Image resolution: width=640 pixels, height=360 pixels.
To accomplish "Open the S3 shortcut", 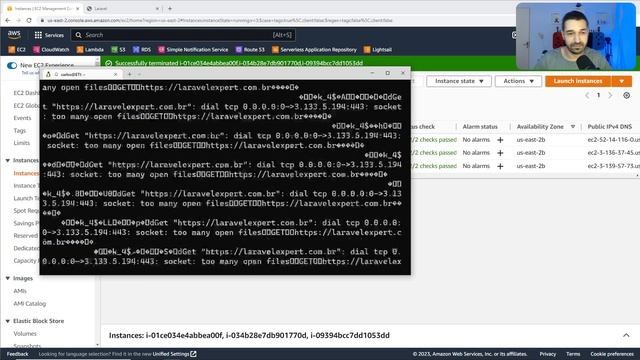I will point(118,50).
